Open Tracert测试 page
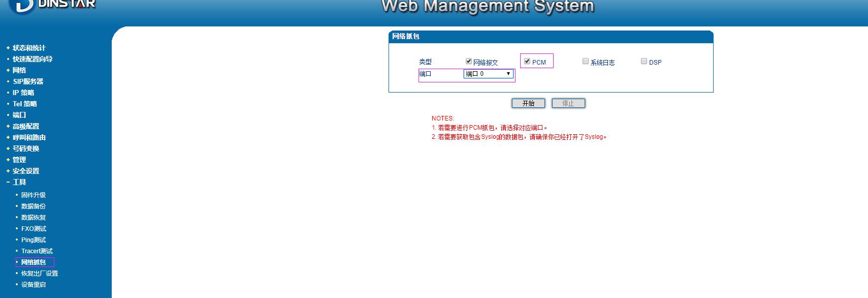 tap(37, 251)
